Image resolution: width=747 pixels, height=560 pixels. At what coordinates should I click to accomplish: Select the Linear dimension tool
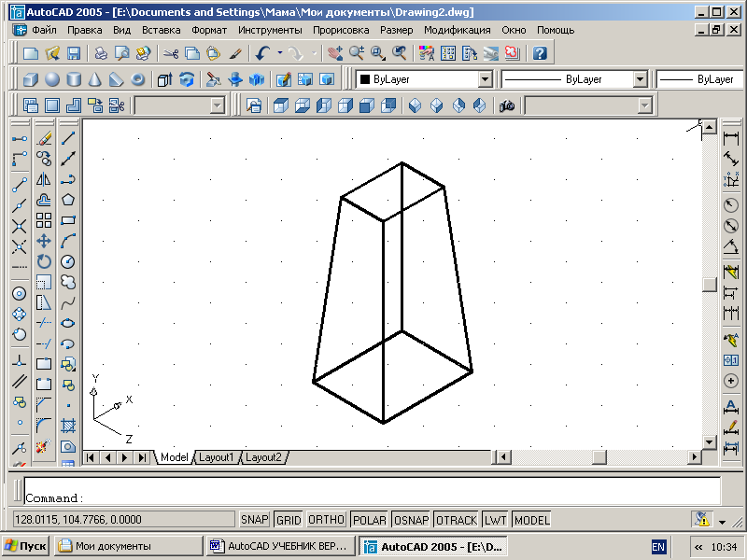pyautogui.click(x=731, y=138)
